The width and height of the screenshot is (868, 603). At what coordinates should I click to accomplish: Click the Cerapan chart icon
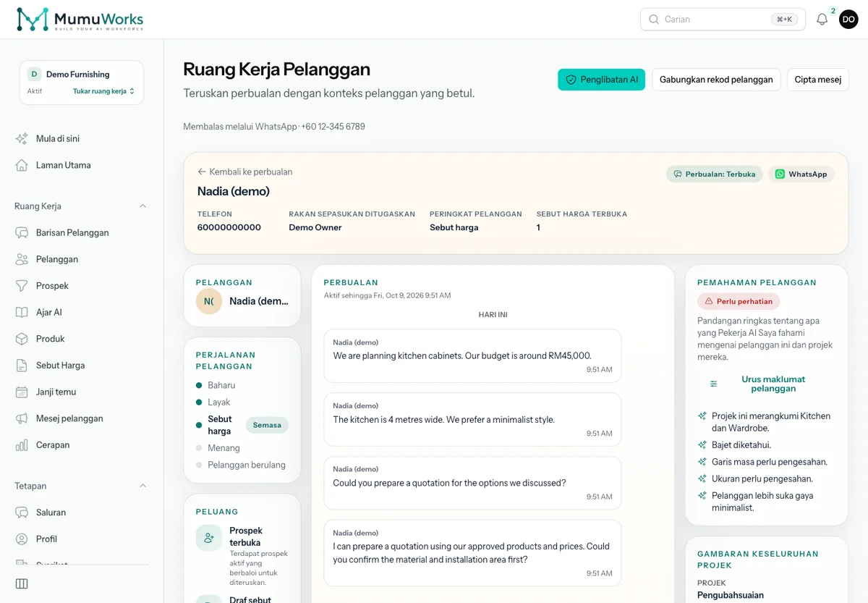tap(22, 445)
